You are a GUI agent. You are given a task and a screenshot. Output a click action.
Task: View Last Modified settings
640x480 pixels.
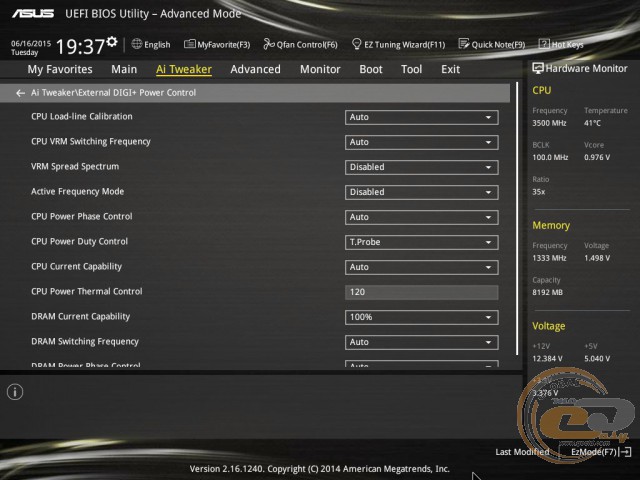point(522,452)
